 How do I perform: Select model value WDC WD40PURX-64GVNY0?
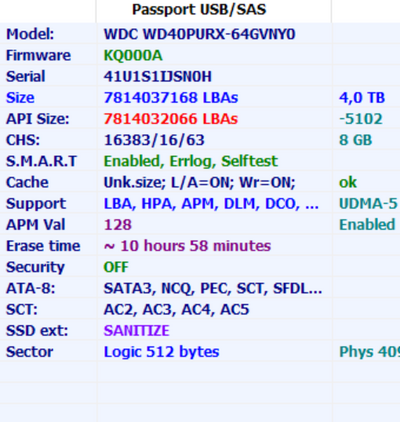tap(199, 34)
